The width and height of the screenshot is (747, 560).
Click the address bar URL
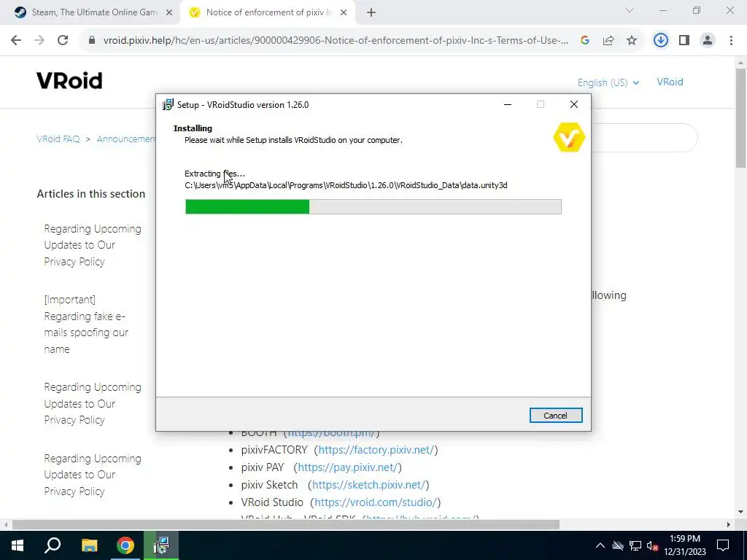(x=336, y=41)
